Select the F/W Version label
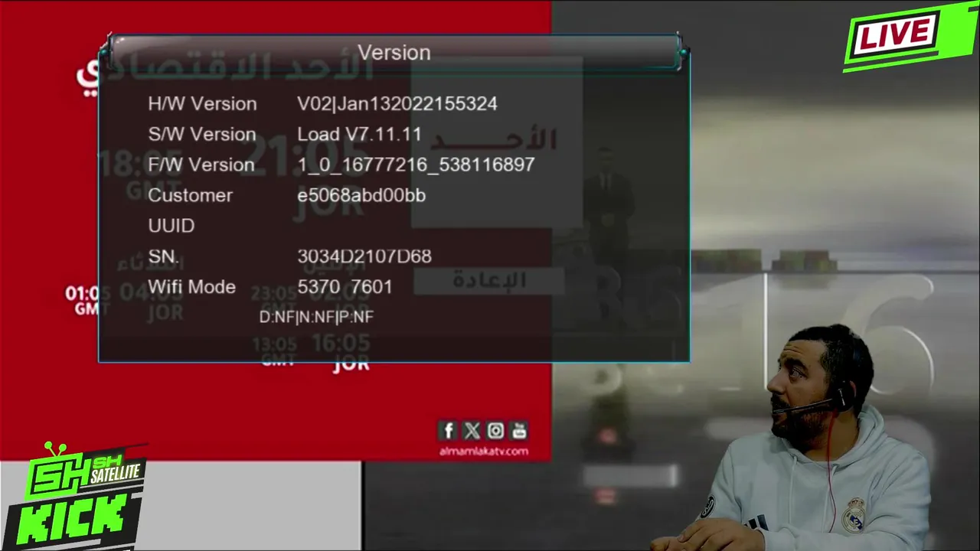Image resolution: width=980 pixels, height=551 pixels. (x=201, y=165)
